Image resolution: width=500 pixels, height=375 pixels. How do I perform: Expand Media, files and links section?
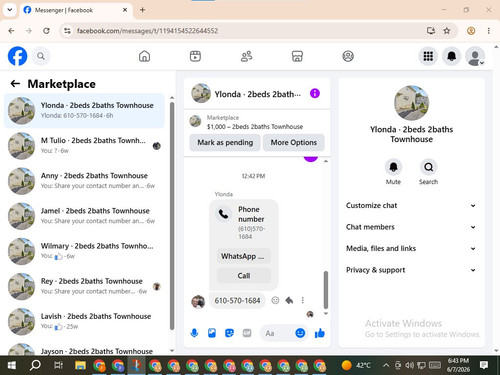(411, 248)
